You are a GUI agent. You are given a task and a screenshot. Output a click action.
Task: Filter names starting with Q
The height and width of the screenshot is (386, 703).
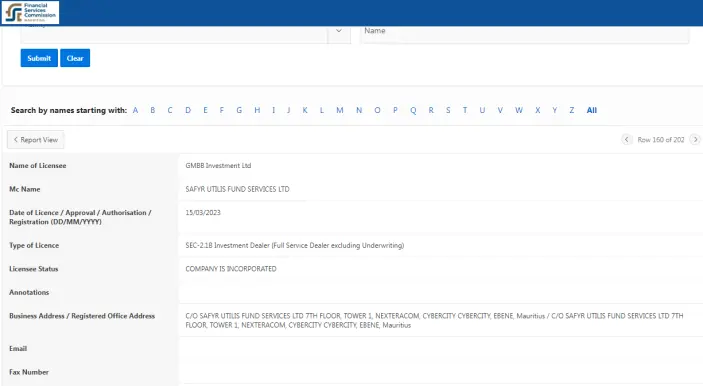pos(413,110)
